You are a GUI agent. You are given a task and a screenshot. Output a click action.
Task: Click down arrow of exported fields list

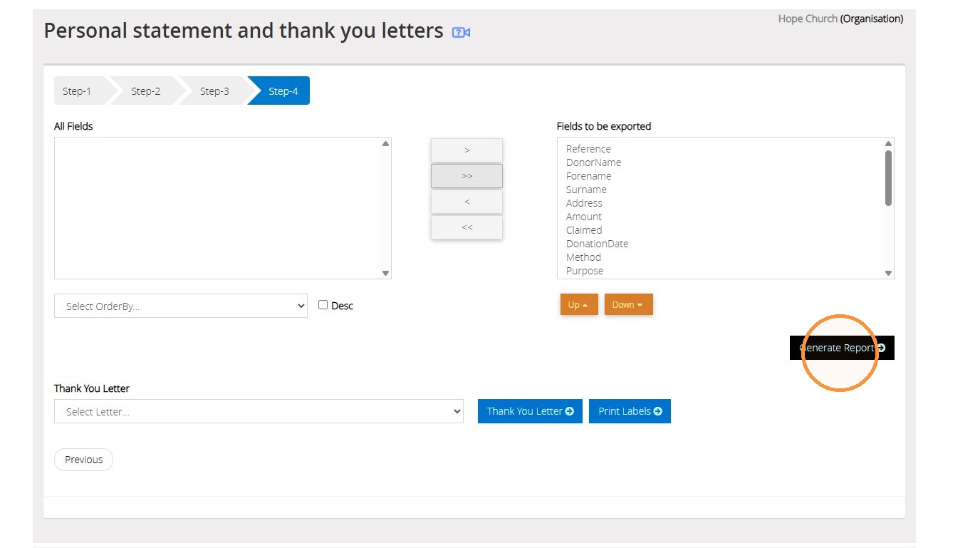[888, 273]
